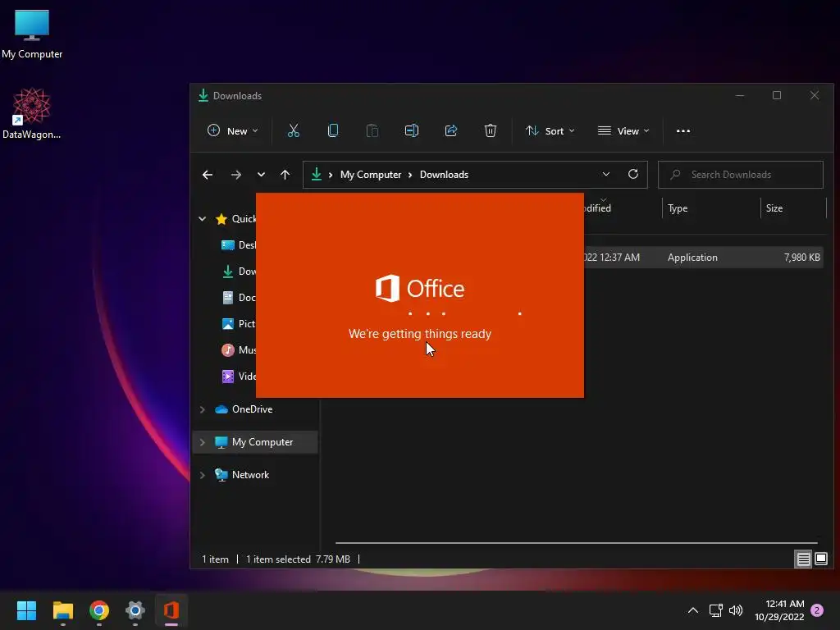This screenshot has height=630, width=840.
Task: Open Settings gear in the taskbar
Action: tap(135, 610)
